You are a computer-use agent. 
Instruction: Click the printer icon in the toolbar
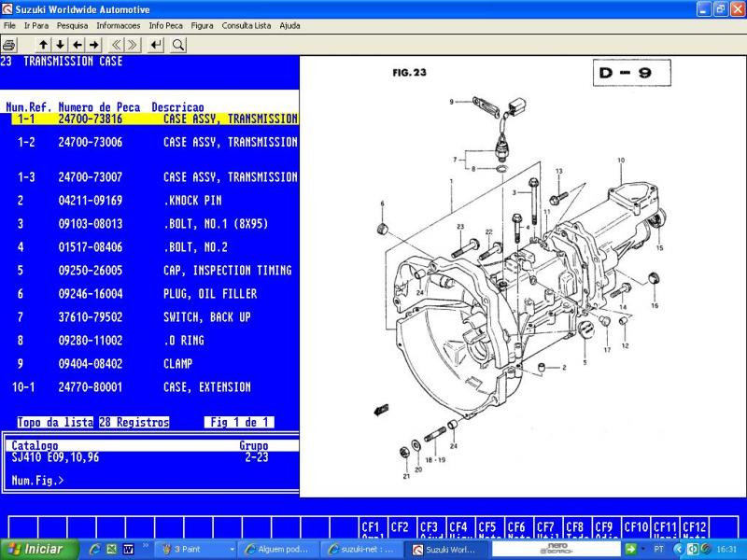click(9, 45)
